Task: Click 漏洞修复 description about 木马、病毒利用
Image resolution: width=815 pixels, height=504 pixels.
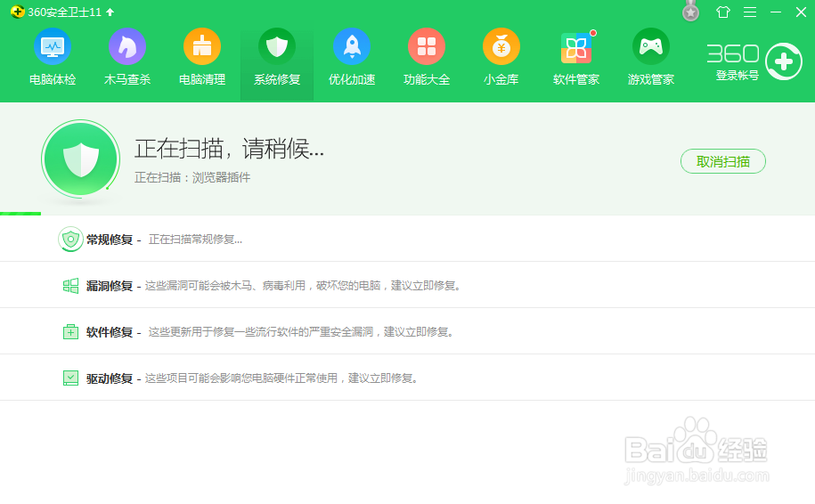Action: click(x=303, y=286)
